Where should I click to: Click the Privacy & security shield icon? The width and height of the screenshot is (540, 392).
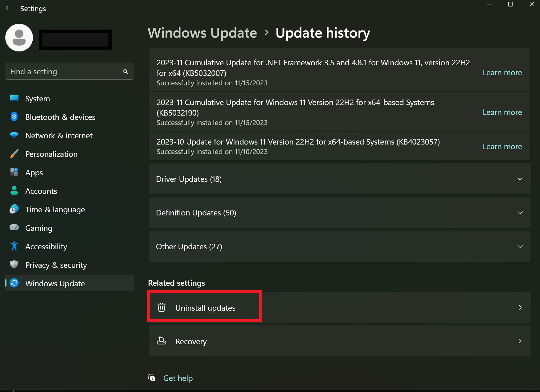pos(14,265)
